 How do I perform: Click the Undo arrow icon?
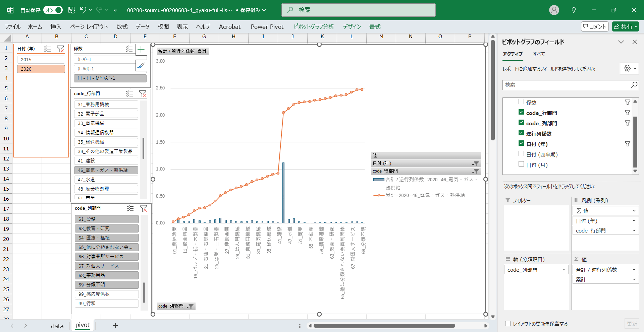coord(83,10)
